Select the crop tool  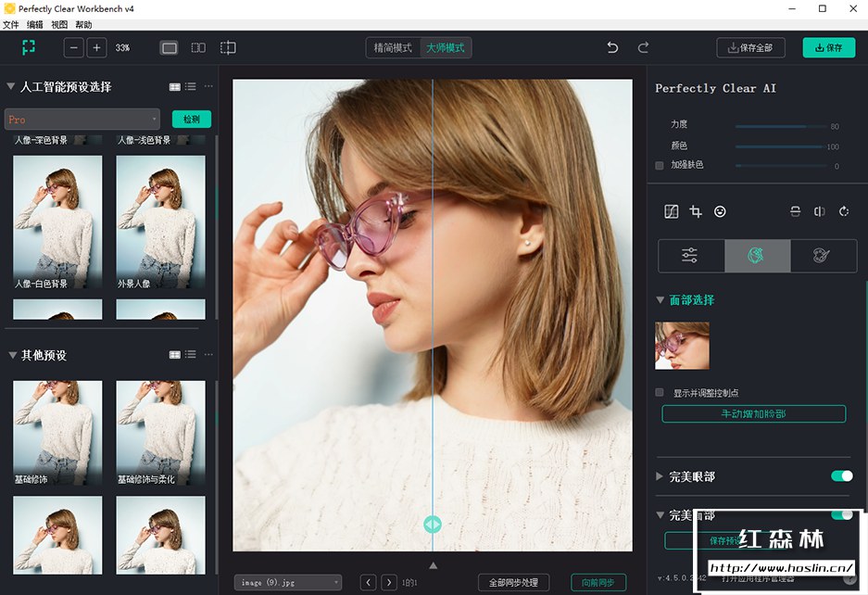(x=696, y=211)
